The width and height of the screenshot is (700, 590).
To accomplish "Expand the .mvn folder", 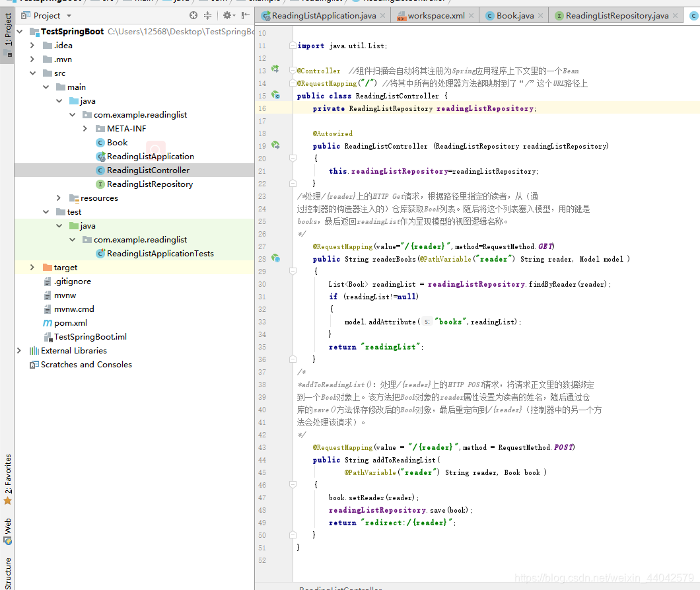I will pyautogui.click(x=32, y=59).
